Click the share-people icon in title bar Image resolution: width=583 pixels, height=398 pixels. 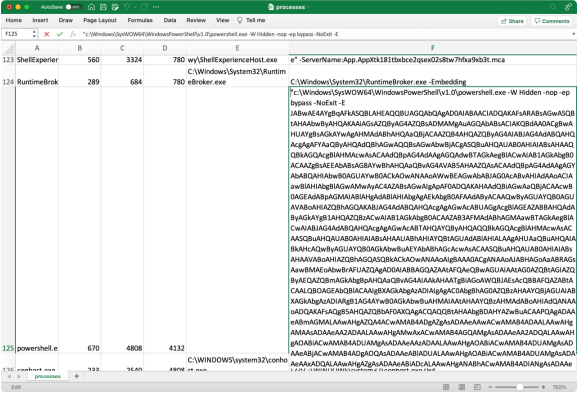pos(568,7)
